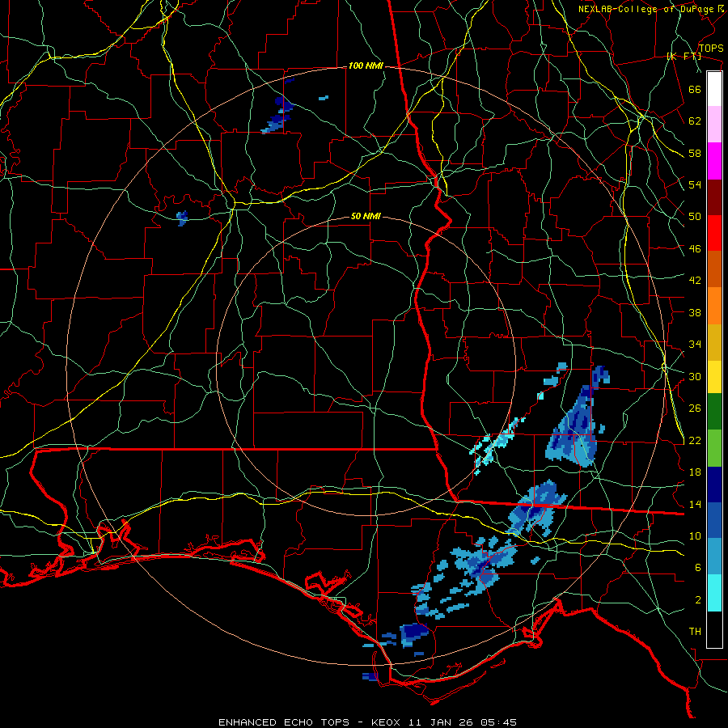Click the "54" scale label
The height and width of the screenshot is (728, 728).
(695, 184)
